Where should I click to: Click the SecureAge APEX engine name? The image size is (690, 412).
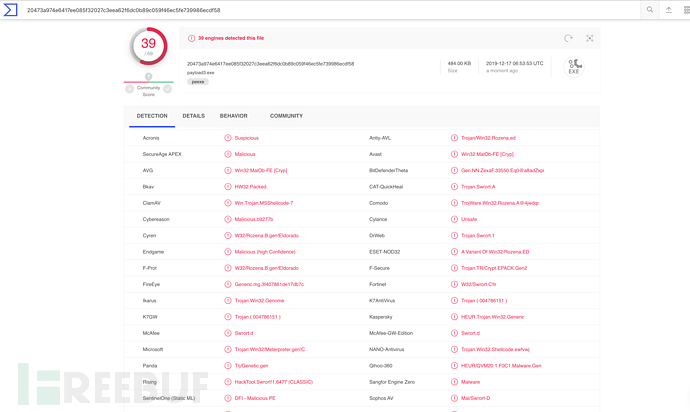[x=162, y=154]
